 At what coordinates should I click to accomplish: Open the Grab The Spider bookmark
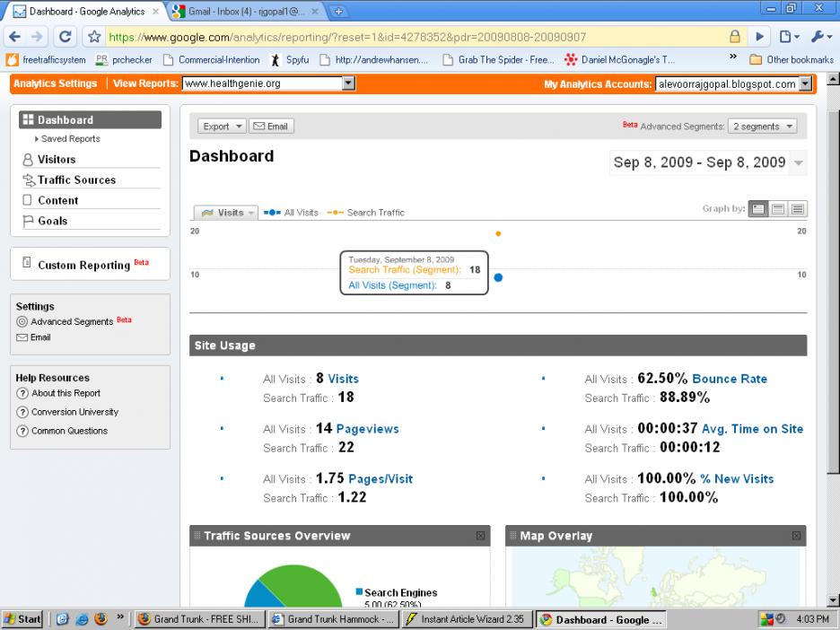click(x=499, y=60)
